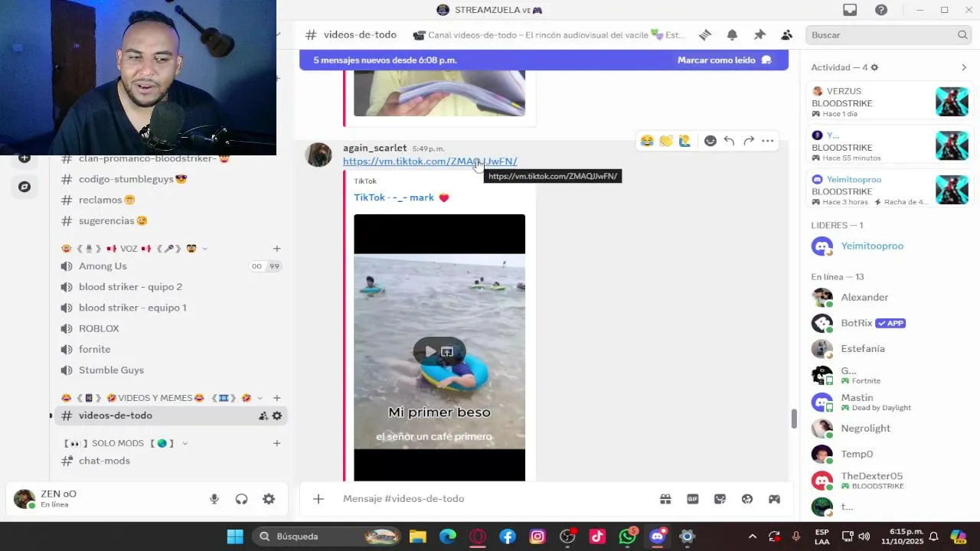
Task: Open TikTok from the taskbar
Action: (x=597, y=536)
